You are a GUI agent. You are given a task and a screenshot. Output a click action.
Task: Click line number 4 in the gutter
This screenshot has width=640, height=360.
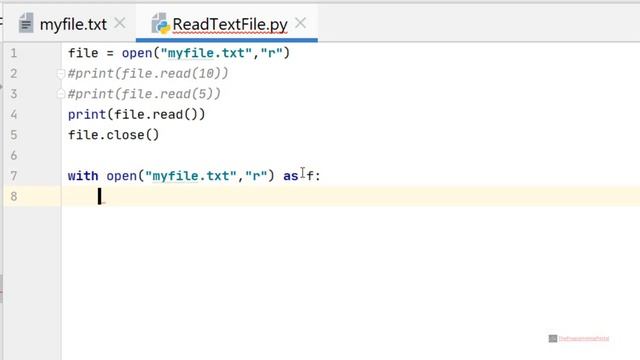point(14,114)
